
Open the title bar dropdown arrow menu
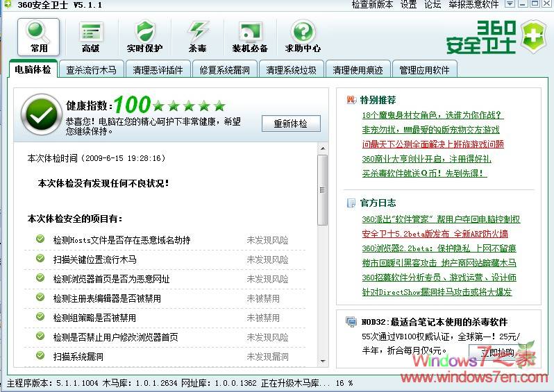coord(509,4)
